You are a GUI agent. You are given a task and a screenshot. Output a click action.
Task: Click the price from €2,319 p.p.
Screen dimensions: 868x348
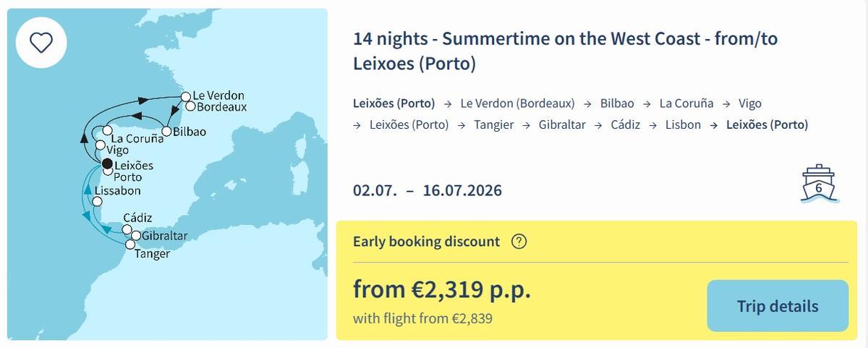click(442, 289)
